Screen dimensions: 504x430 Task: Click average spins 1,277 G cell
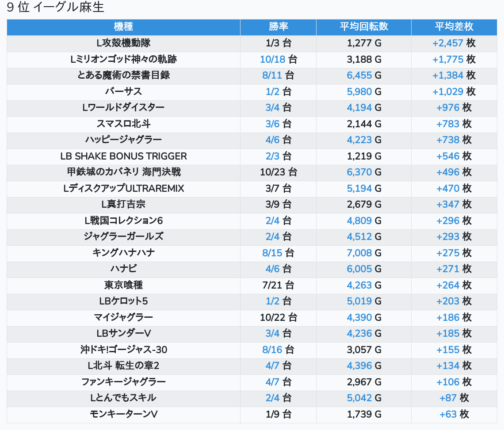(x=364, y=43)
